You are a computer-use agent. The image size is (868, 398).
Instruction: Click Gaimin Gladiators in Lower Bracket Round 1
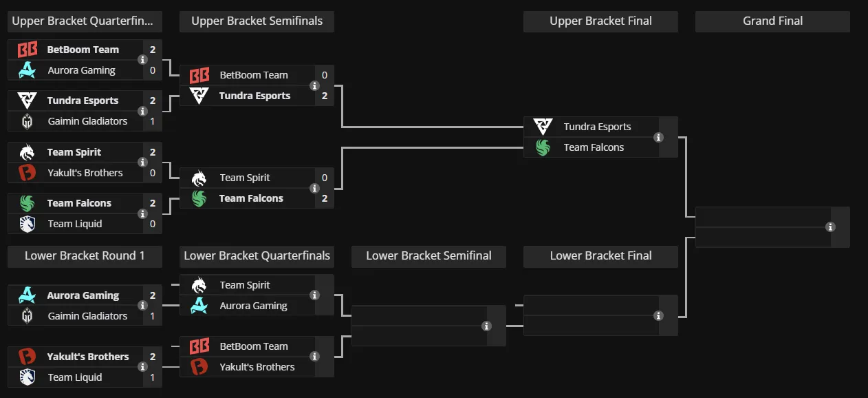tap(87, 316)
